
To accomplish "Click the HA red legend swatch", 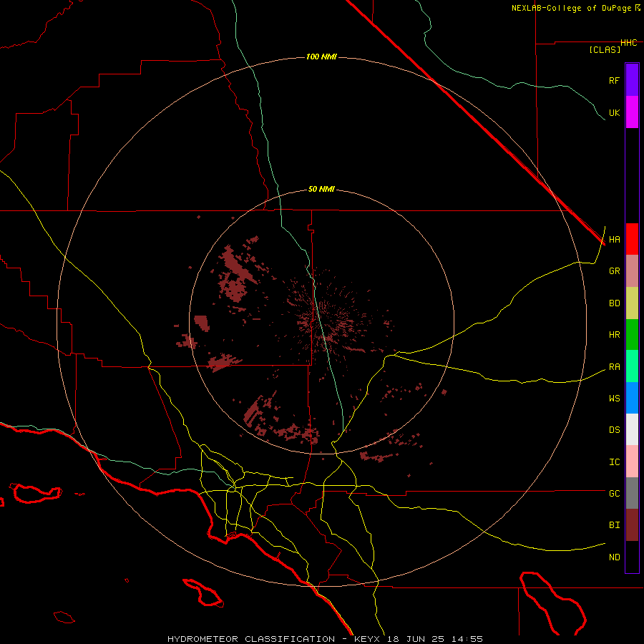I will (632, 239).
